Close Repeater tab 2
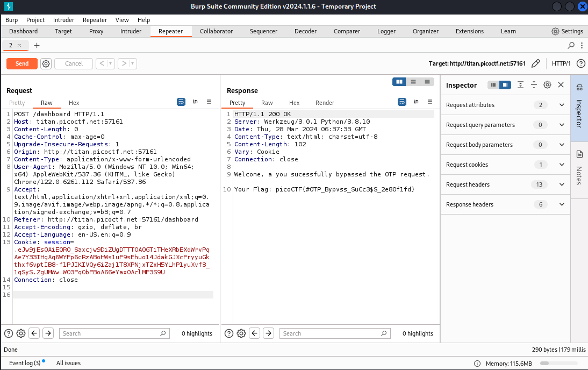The image size is (588, 370). pos(19,45)
